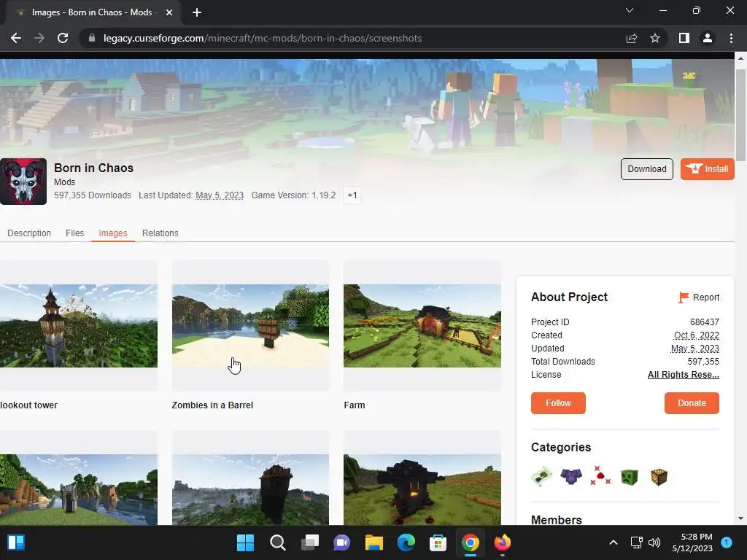747x560 pixels.
Task: Reload the page with the refresh icon
Action: coord(63,38)
